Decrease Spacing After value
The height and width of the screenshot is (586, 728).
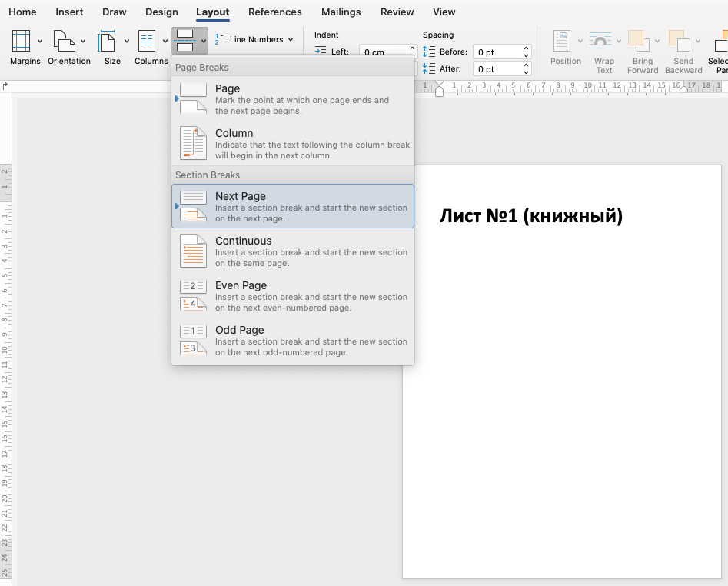tap(526, 72)
